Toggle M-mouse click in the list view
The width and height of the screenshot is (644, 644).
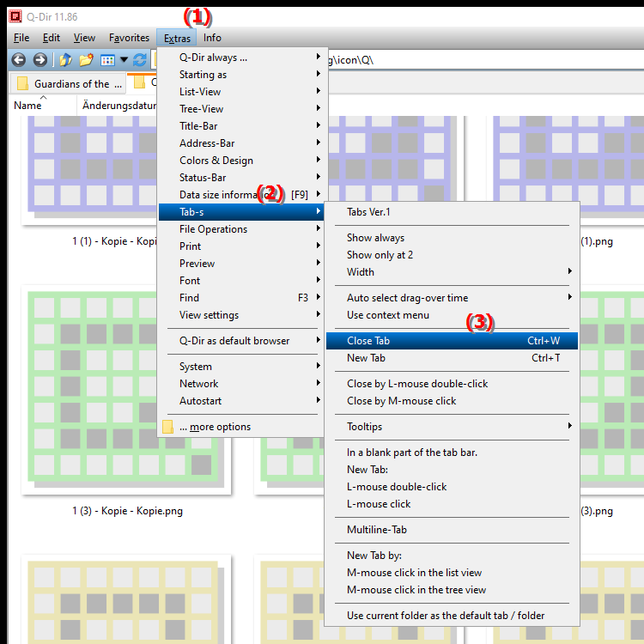point(452,573)
